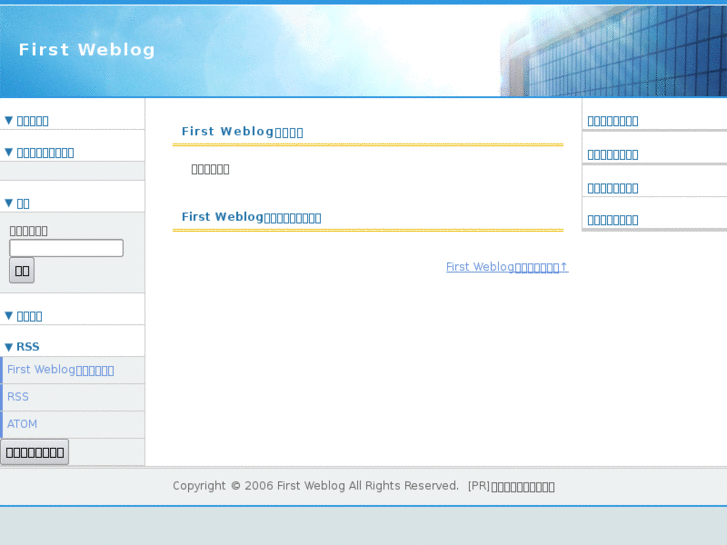
Task: Click the "First Weblog" site title in header
Action: click(x=87, y=50)
